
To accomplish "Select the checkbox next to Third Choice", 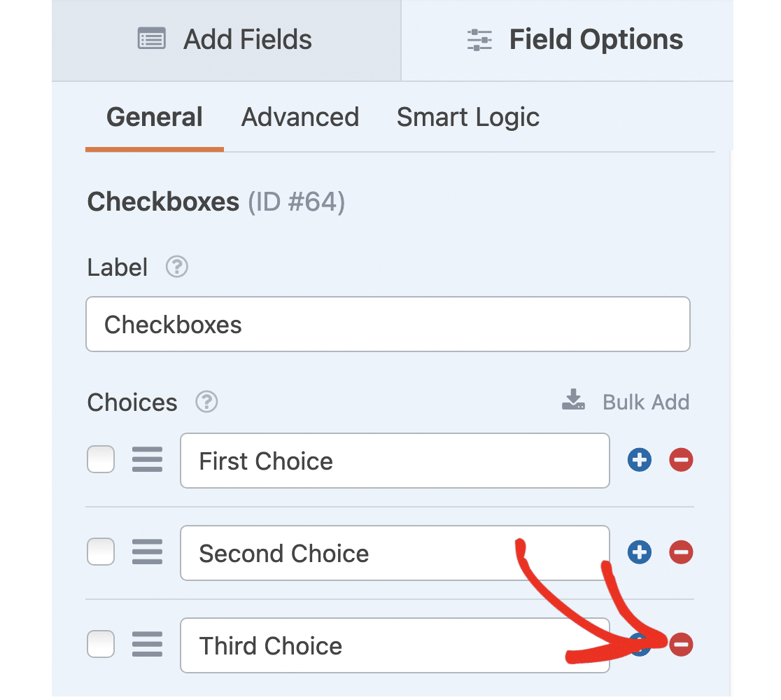I will [100, 645].
